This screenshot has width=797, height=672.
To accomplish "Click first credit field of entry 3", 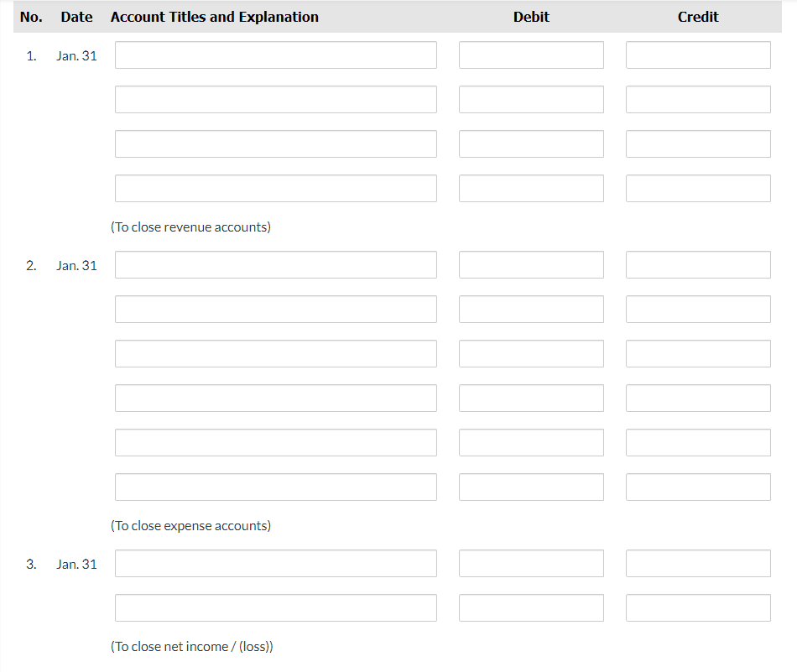I will 698,563.
